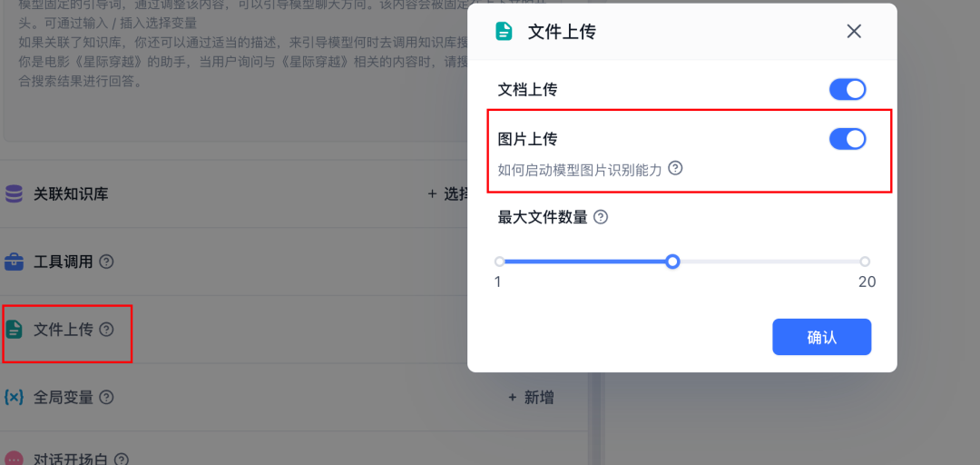Set slider to minimum value 1
The height and width of the screenshot is (465, 980).
[499, 262]
